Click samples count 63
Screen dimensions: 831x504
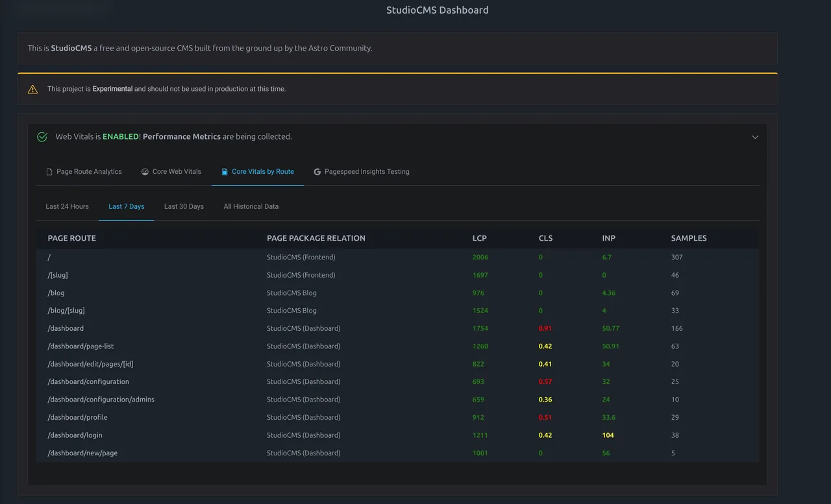click(x=675, y=346)
